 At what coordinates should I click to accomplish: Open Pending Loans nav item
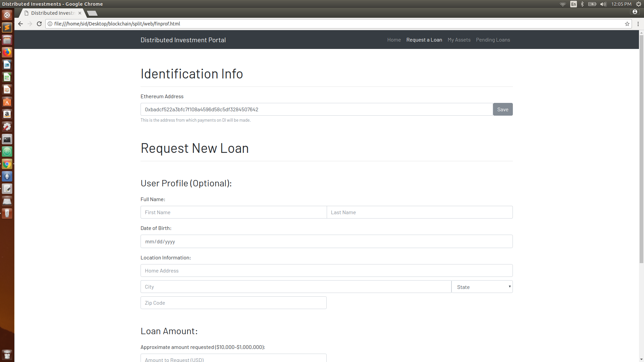[x=493, y=40]
